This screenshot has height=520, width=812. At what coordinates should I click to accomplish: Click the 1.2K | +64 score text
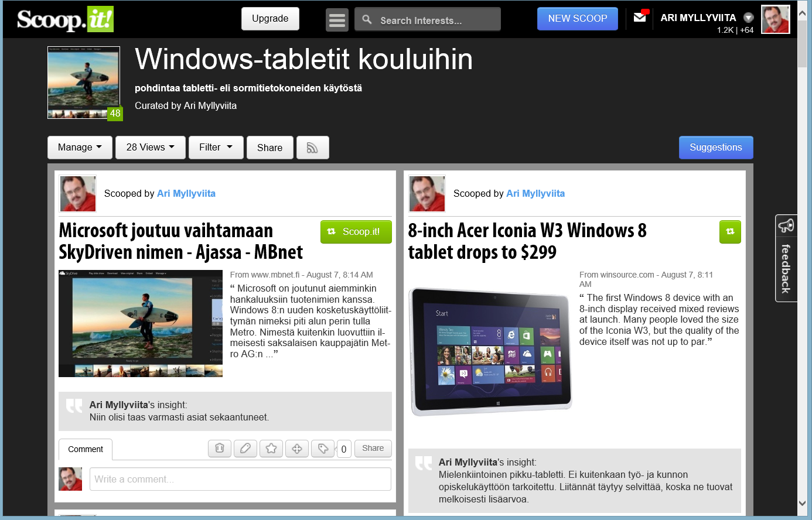735,30
